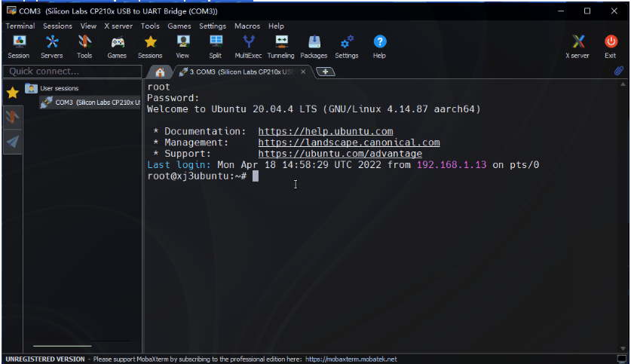The width and height of the screenshot is (631, 364).
Task: Start the X server toolbar icon
Action: point(577,47)
